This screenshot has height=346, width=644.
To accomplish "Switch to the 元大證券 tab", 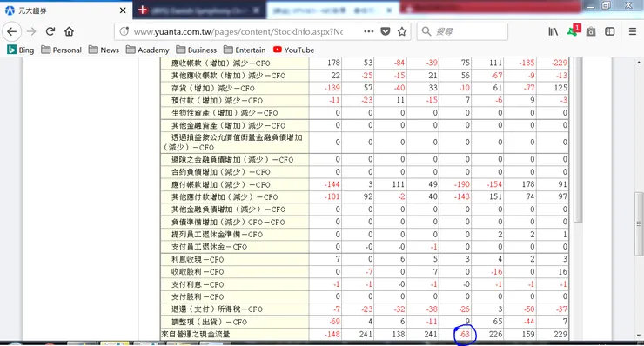I will (66, 10).
